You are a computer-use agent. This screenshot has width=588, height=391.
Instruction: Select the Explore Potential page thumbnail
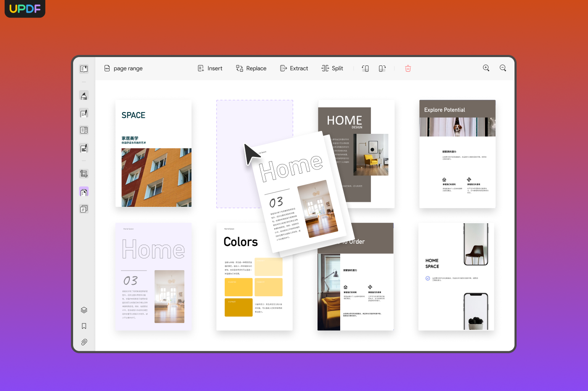click(457, 154)
